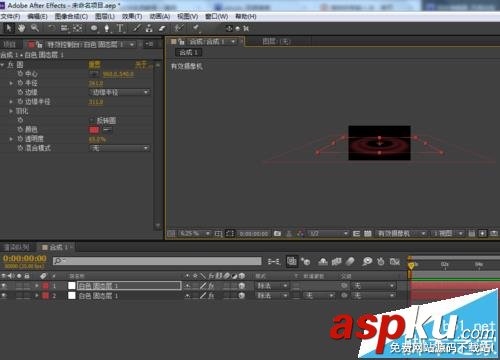Open the 有效摄像机 3D view dropdown

point(401,234)
